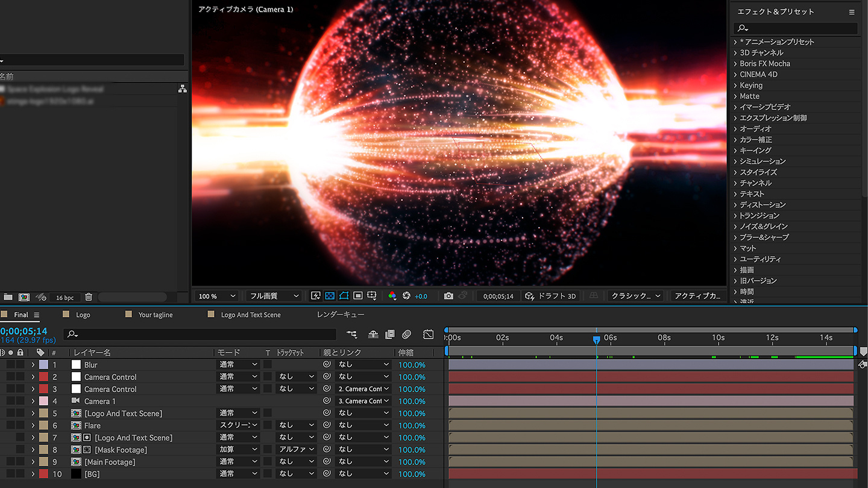Toggle mask and shape path visibility

[344, 296]
